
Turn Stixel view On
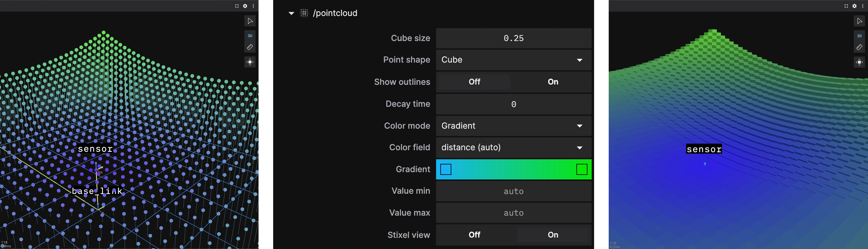pos(553,235)
